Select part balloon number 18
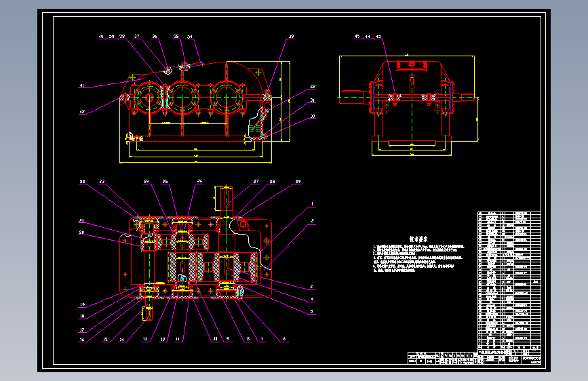588x381 pixels. point(82,317)
